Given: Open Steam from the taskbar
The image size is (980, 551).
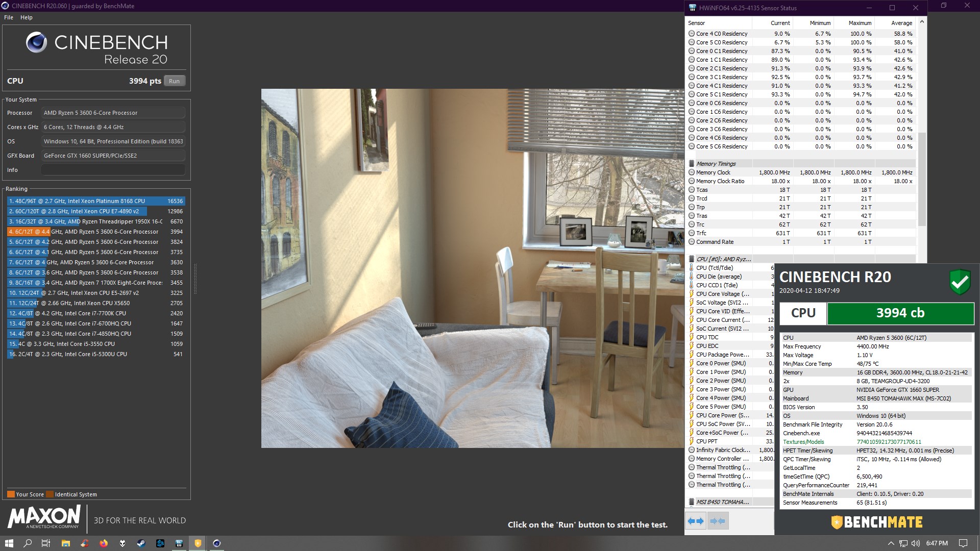Looking at the screenshot, I should [141, 543].
